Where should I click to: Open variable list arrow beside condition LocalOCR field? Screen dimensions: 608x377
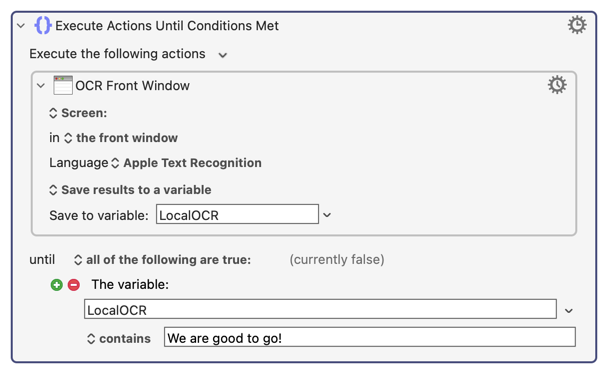click(569, 310)
